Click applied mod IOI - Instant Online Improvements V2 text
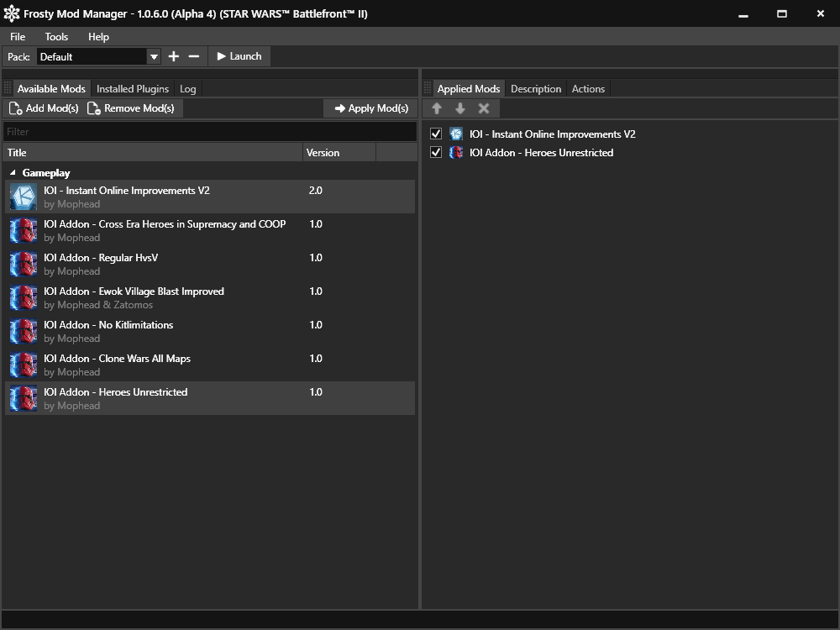Screen dimensions: 840x630 point(553,134)
